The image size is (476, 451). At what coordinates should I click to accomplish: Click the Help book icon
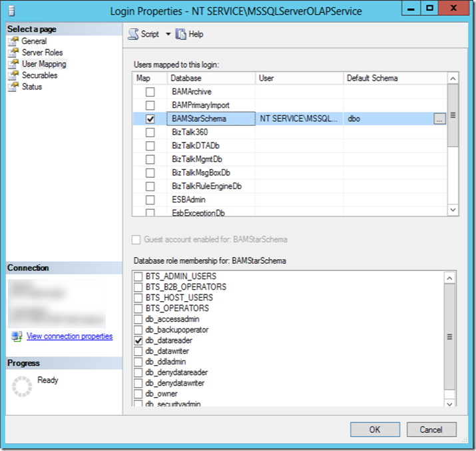(181, 34)
